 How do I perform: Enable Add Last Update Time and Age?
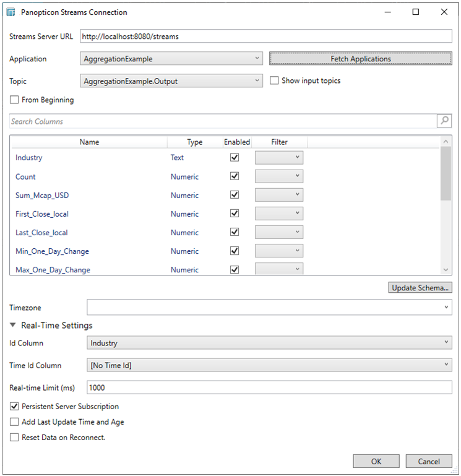14,422
